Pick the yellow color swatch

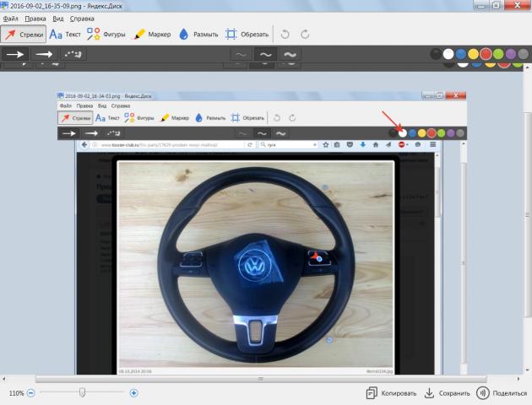[x=473, y=54]
